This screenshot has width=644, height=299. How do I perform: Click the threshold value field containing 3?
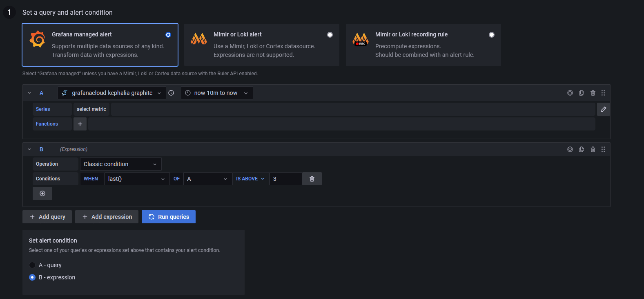coord(285,179)
